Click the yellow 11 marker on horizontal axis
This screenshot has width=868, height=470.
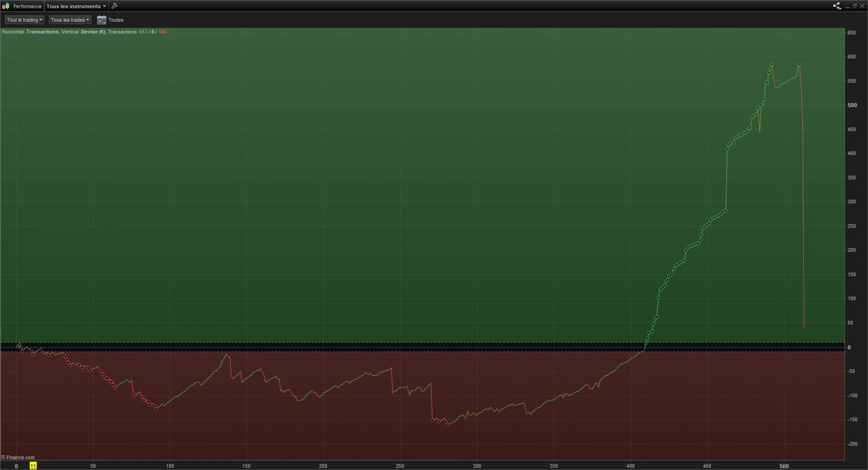pos(33,466)
